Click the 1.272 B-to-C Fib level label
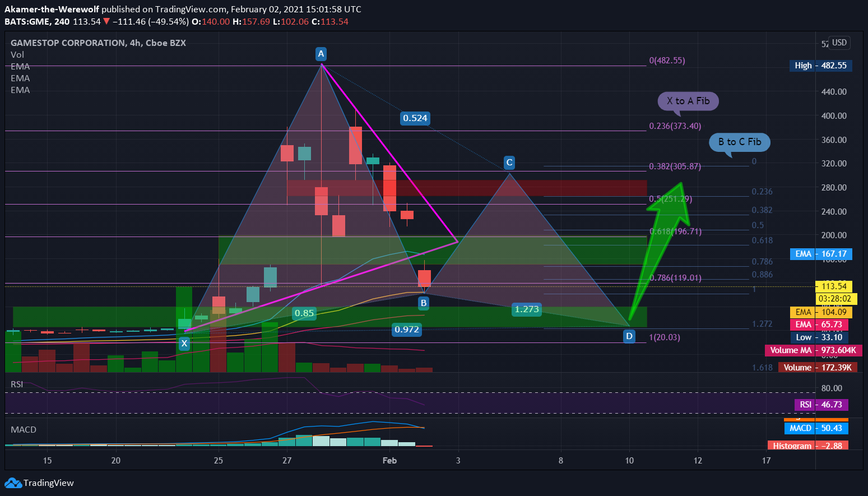 [x=762, y=324]
